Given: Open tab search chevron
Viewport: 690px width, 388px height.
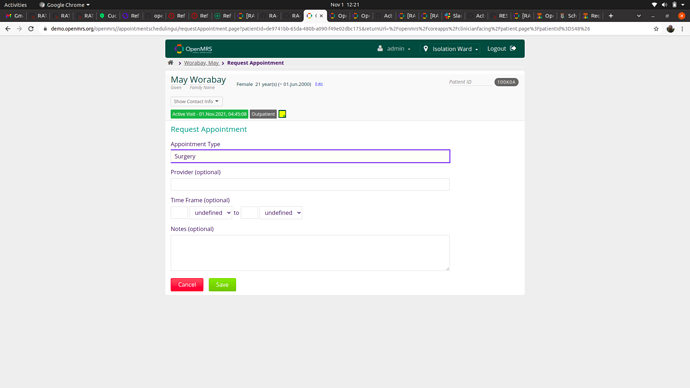Looking at the screenshot, I should point(639,16).
